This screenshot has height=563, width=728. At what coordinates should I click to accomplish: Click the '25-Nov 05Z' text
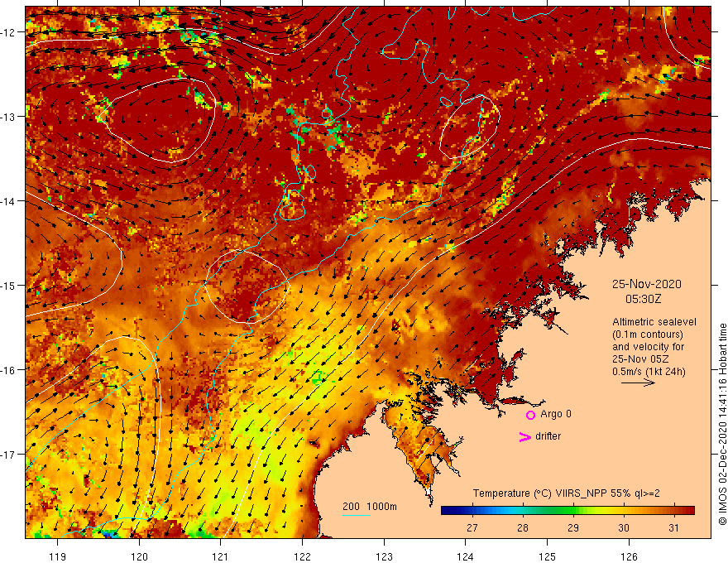click(640, 359)
